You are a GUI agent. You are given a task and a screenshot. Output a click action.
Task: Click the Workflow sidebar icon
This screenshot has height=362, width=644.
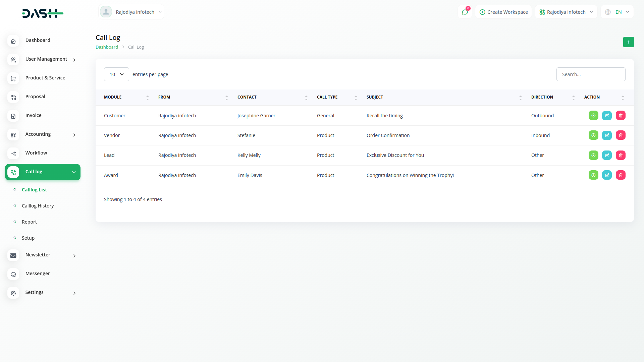13,154
